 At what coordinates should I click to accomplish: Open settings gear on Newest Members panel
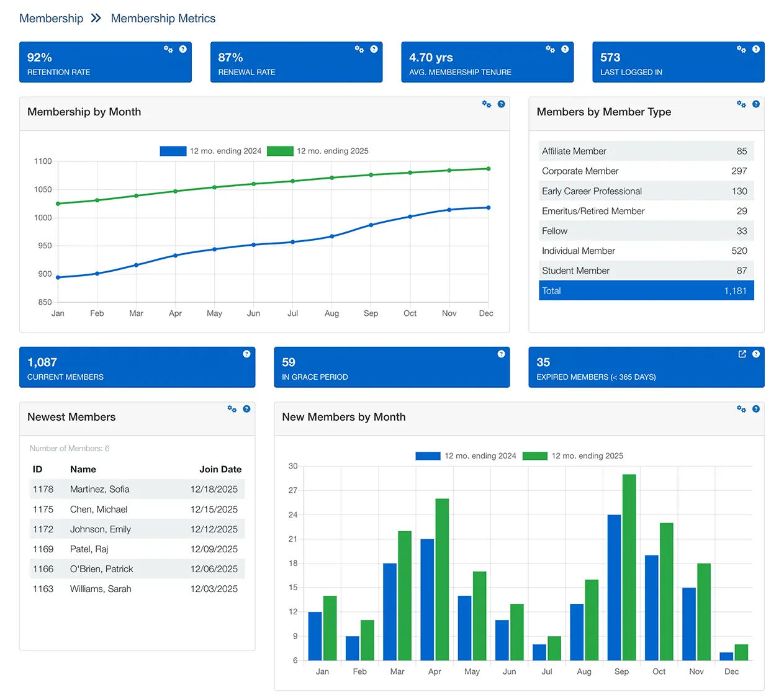pyautogui.click(x=232, y=409)
